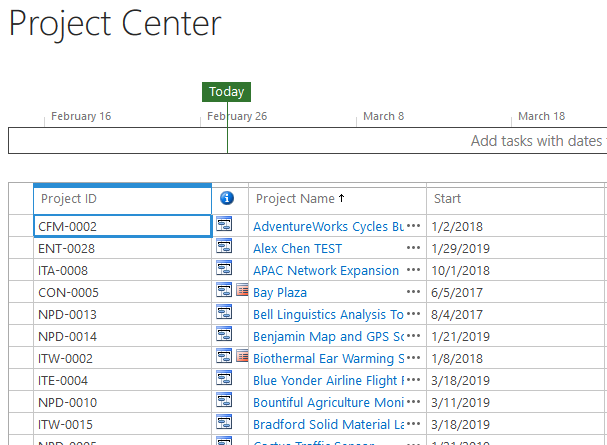The width and height of the screenshot is (607, 445).
Task: Open ellipsis menu for Bountiful Agriculture Moni
Action: (413, 402)
